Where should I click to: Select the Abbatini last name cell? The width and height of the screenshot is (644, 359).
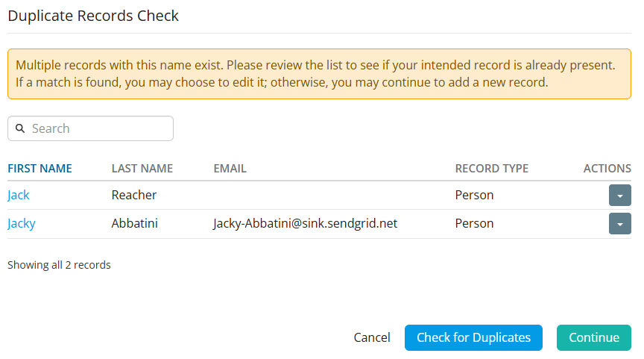click(x=135, y=223)
